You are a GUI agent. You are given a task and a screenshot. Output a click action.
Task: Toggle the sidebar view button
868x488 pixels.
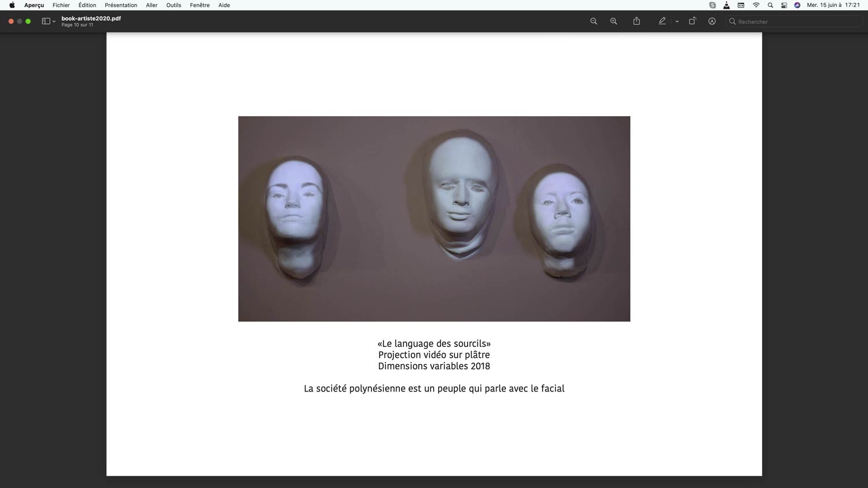(46, 21)
